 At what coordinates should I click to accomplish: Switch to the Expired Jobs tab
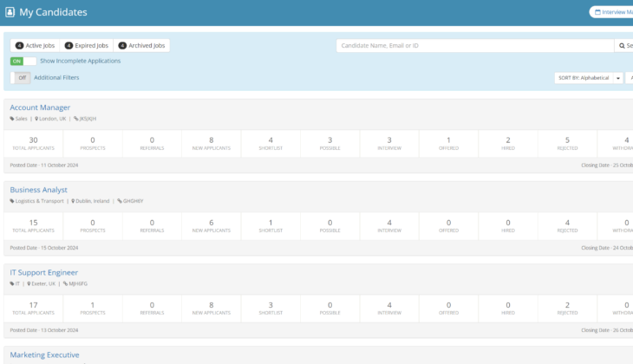coord(86,45)
